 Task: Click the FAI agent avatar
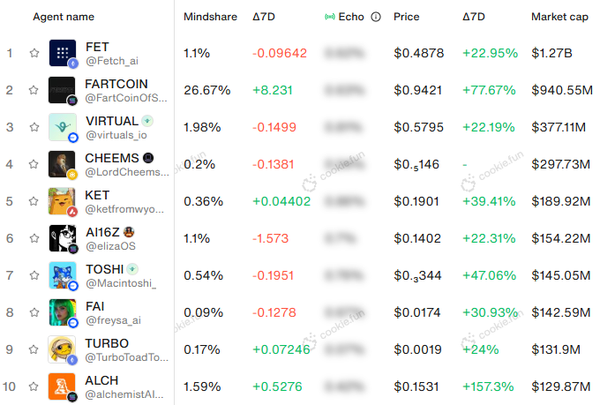(63, 312)
